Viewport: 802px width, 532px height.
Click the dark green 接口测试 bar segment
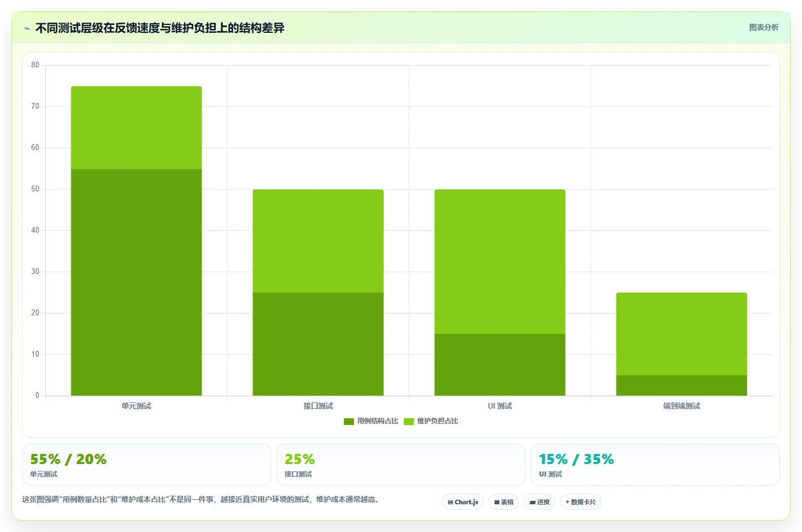click(318, 344)
